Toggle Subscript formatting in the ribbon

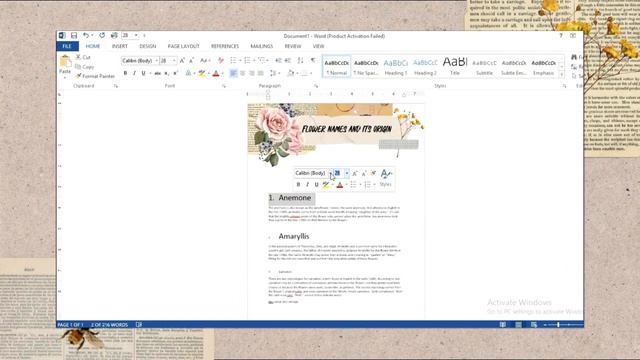[167, 73]
